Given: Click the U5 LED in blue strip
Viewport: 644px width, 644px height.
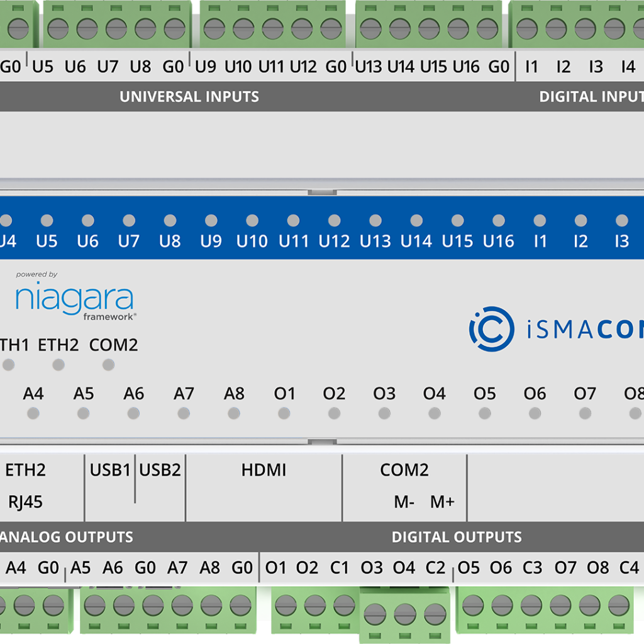Looking at the screenshot, I should 47,221.
